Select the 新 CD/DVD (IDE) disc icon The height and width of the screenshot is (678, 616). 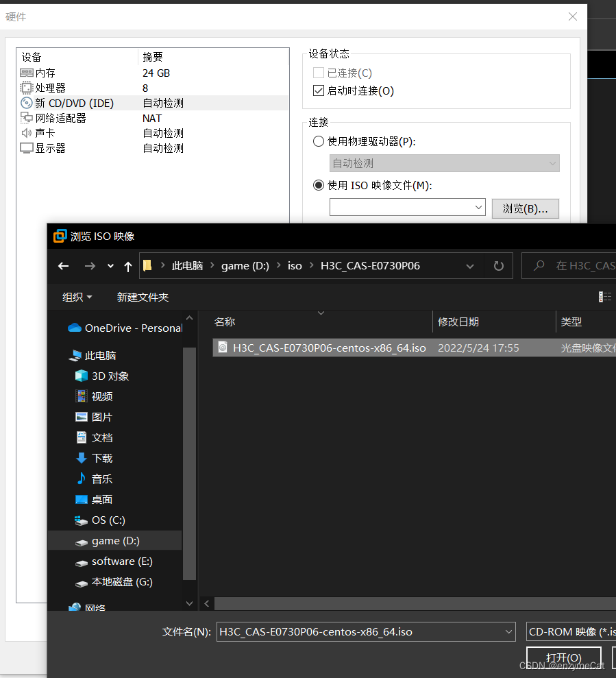coord(26,103)
